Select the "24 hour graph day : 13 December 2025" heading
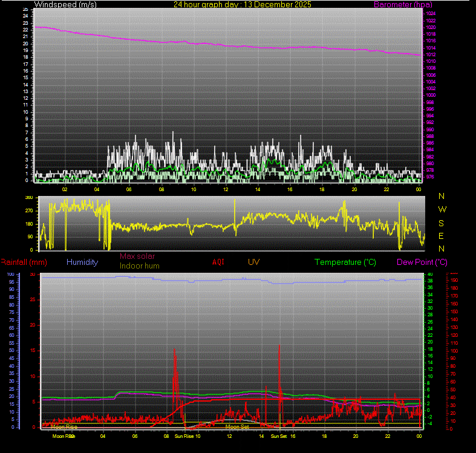This screenshot has width=476, height=453. click(243, 4)
